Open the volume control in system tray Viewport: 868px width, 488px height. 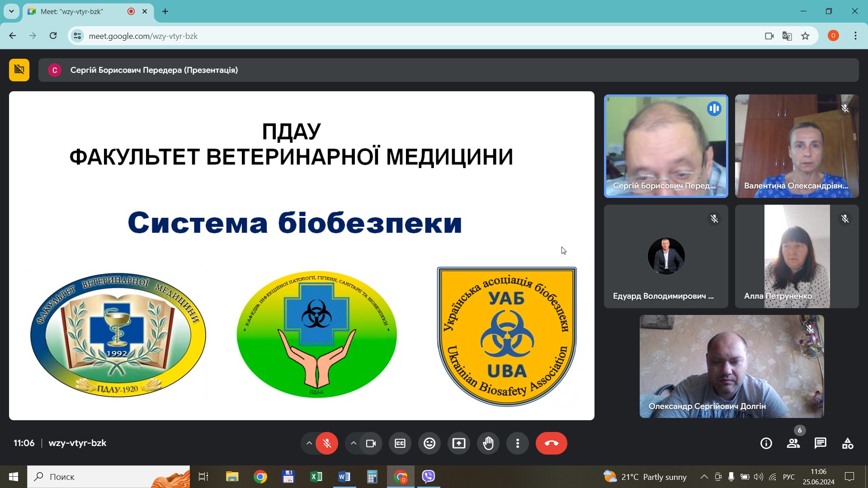click(x=759, y=477)
